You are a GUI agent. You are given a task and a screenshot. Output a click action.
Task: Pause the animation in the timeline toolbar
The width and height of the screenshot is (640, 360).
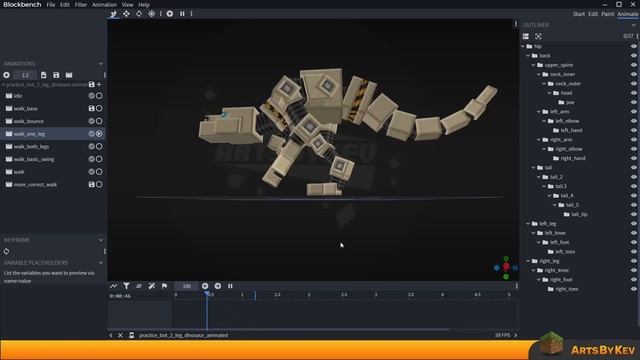(x=230, y=286)
